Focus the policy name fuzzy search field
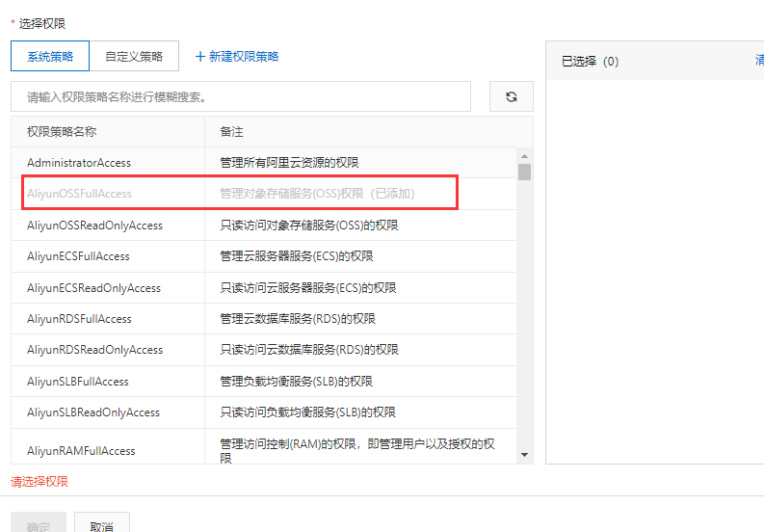This screenshot has height=532, width=764. coord(241,96)
